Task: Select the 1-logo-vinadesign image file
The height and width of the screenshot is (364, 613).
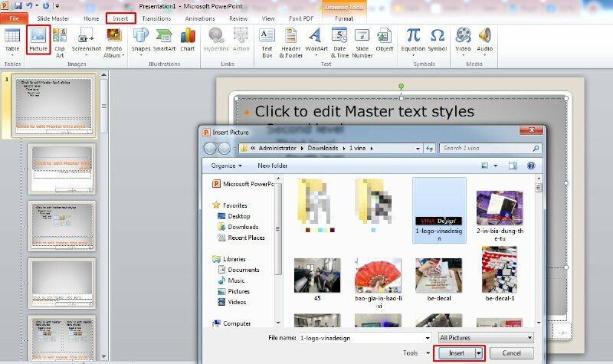Action: 439,210
